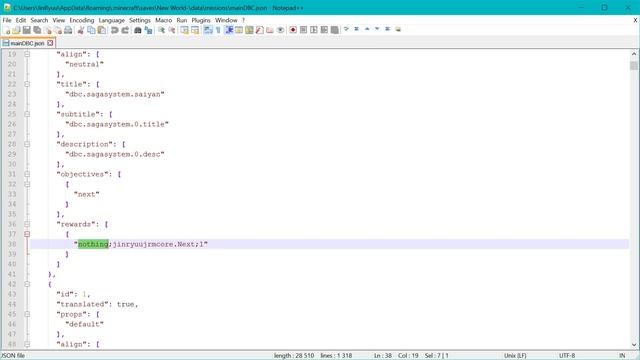Click the Close document toolbar icon

tap(48, 30)
